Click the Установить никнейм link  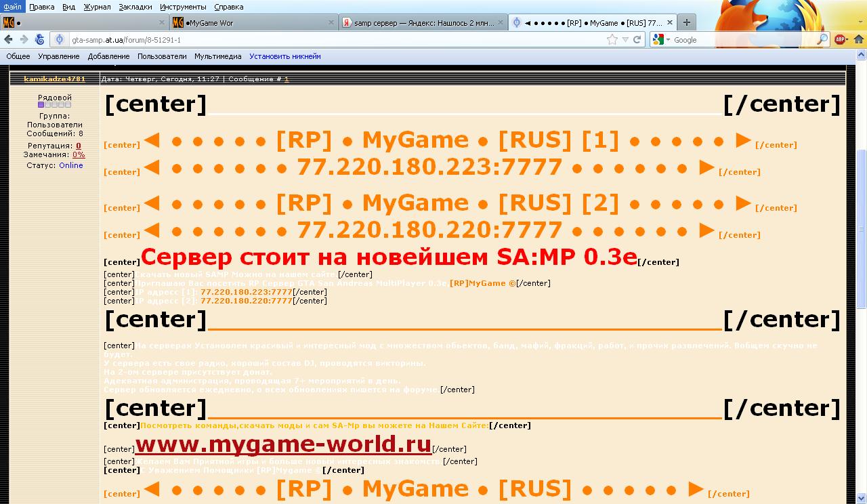point(285,57)
